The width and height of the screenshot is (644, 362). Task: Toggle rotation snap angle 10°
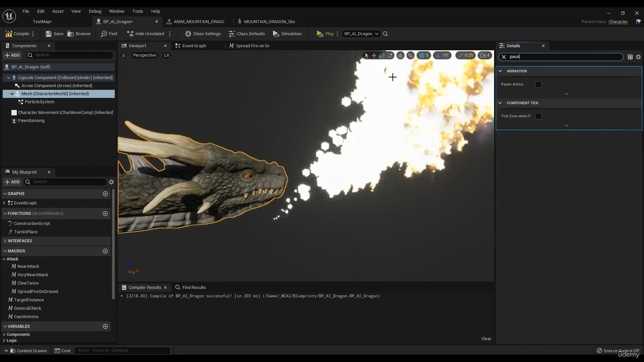tap(442, 55)
